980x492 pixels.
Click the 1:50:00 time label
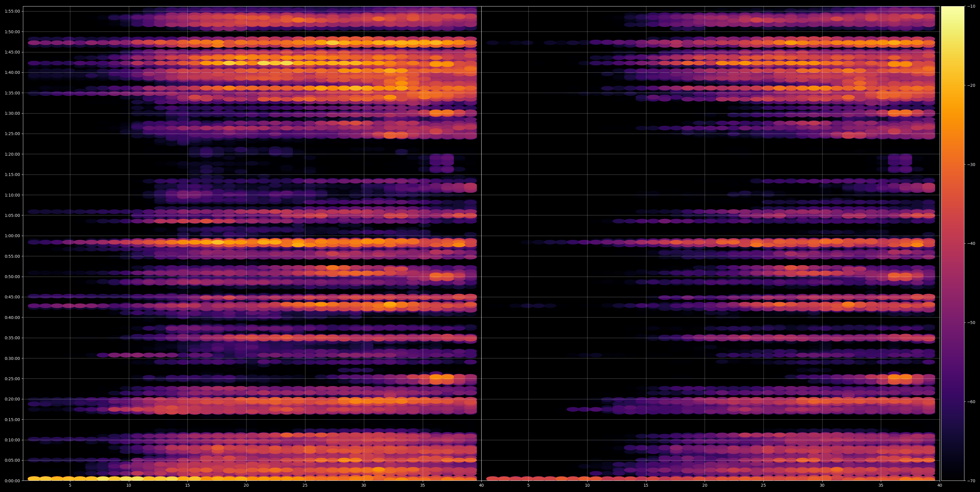tap(12, 31)
